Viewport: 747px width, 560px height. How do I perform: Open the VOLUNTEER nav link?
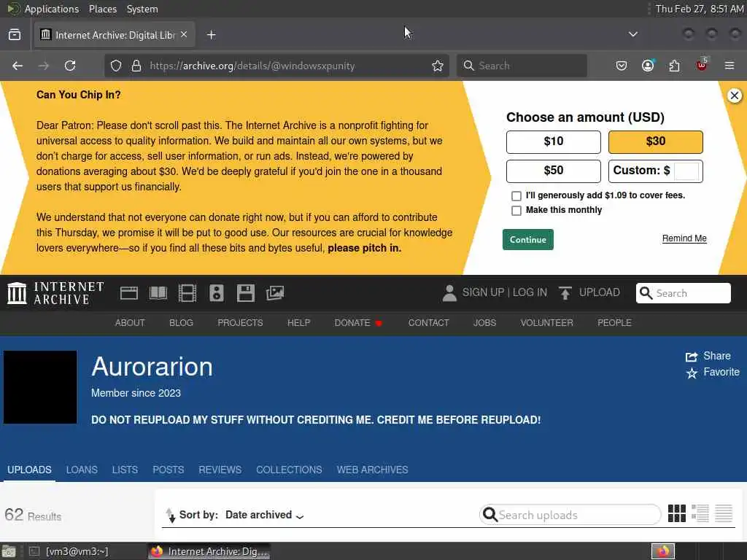click(x=547, y=323)
